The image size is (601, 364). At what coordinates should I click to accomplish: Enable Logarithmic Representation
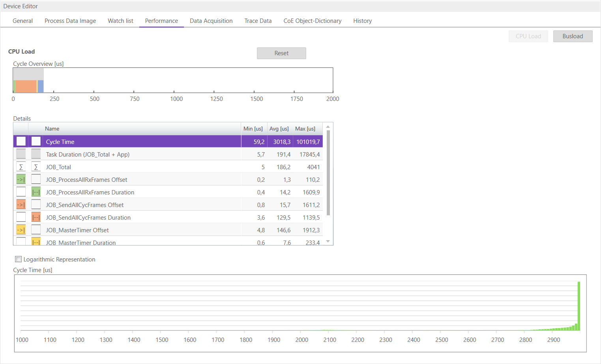tap(18, 259)
